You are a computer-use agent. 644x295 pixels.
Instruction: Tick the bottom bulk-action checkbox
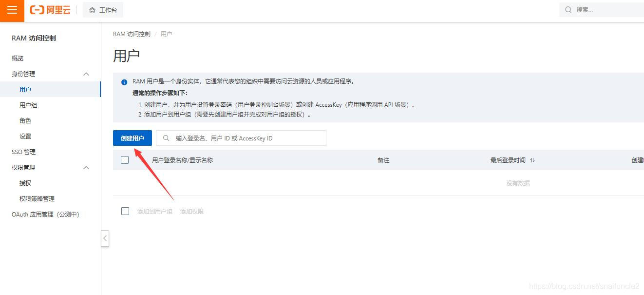point(125,211)
